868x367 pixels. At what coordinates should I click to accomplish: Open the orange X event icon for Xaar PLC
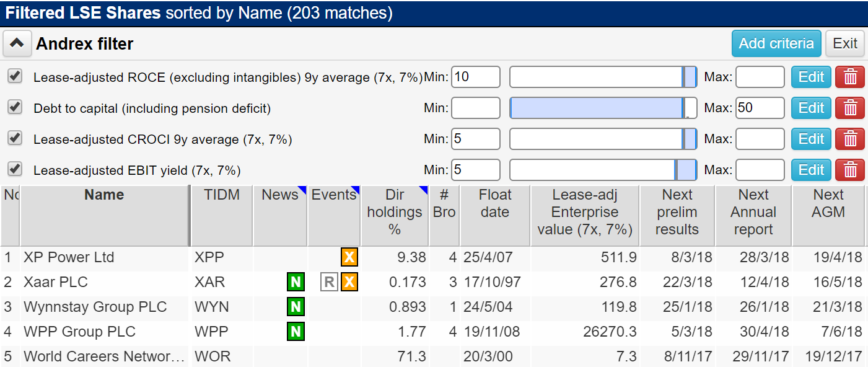pos(349,283)
